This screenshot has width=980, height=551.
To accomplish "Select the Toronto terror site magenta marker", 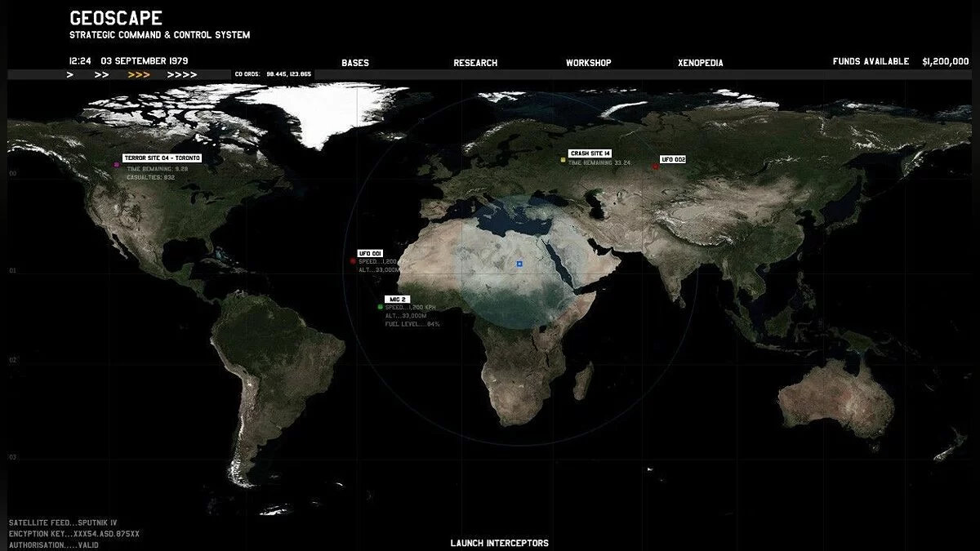I will (117, 165).
